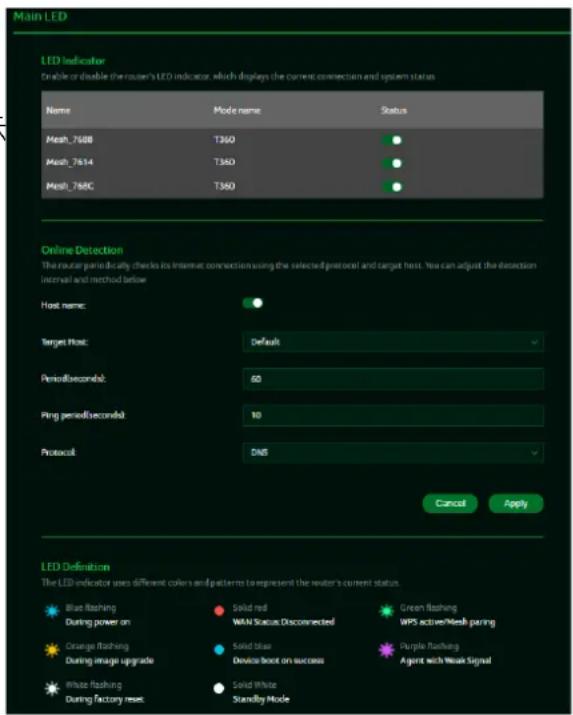Click the Solid red LED icon

[219, 611]
